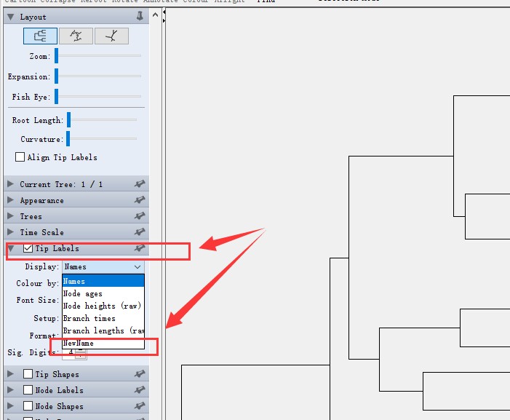The width and height of the screenshot is (510, 420).
Task: Expand the Trees section
Action: click(x=10, y=216)
